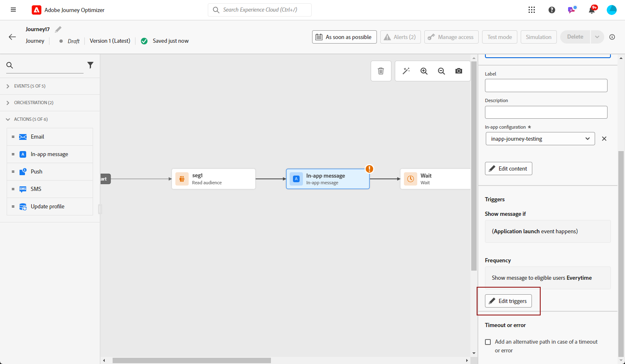The width and height of the screenshot is (625, 364).
Task: Select the seg1 Read audience node
Action: tap(214, 179)
